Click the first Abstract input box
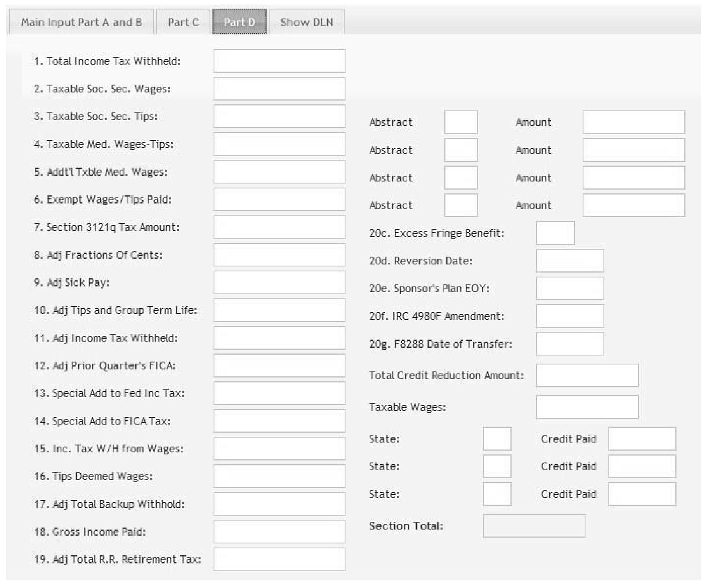The height and width of the screenshot is (588, 710). click(x=461, y=122)
